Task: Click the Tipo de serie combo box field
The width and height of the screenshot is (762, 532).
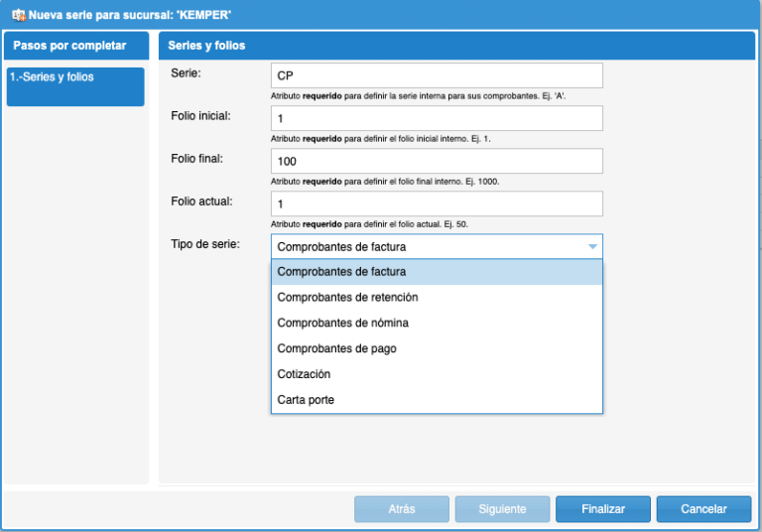Action: [427, 247]
